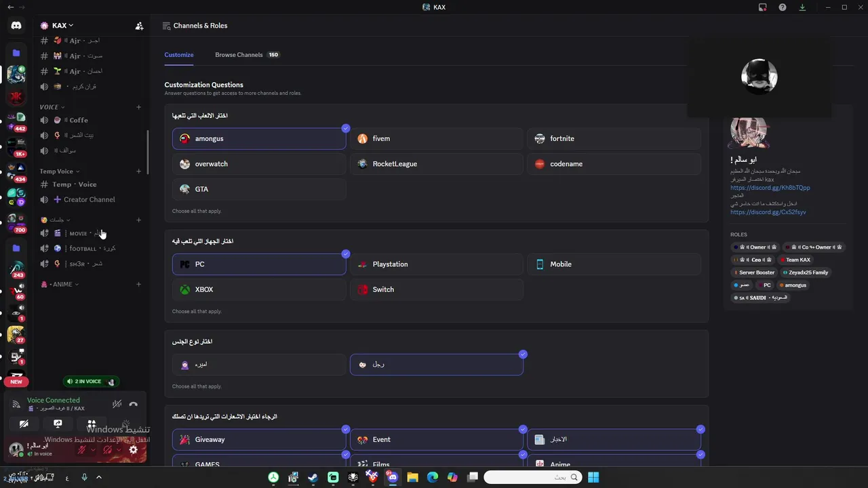This screenshot has height=488, width=868.
Task: Open the Temp · Voice text channel
Action: [92, 184]
